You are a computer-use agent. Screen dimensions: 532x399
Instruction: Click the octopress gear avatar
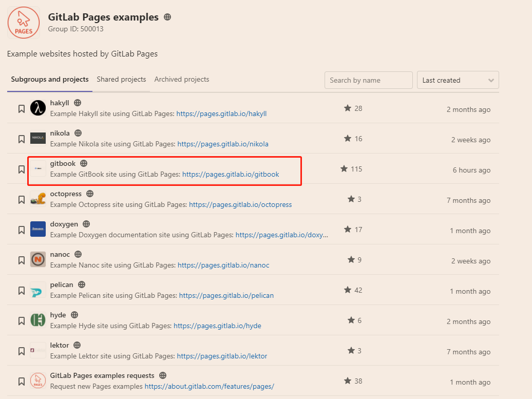click(x=37, y=199)
